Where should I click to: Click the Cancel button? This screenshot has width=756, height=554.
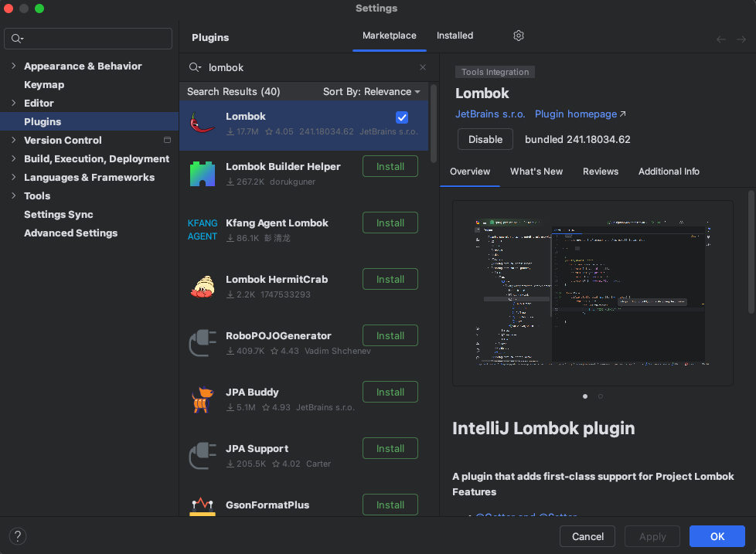point(587,536)
